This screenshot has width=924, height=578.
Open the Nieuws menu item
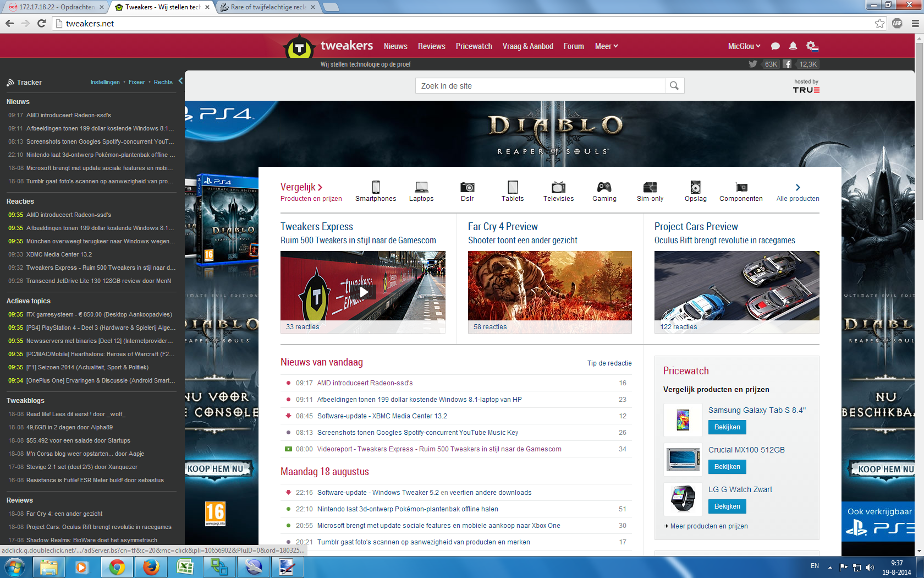tap(395, 46)
